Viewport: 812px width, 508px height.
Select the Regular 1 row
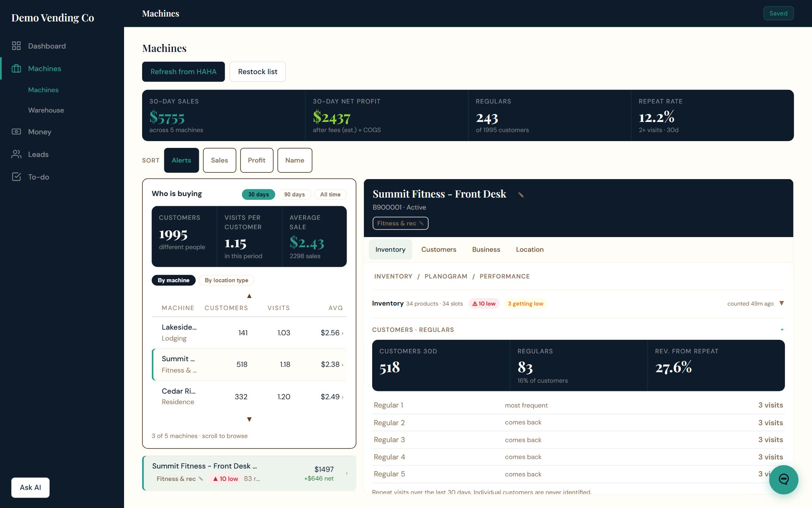click(578, 405)
